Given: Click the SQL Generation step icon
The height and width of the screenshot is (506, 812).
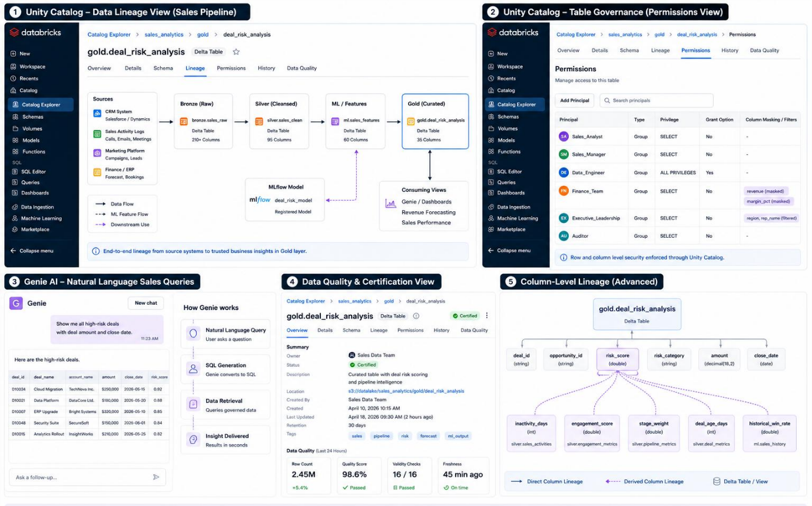Looking at the screenshot, I should 193,369.
